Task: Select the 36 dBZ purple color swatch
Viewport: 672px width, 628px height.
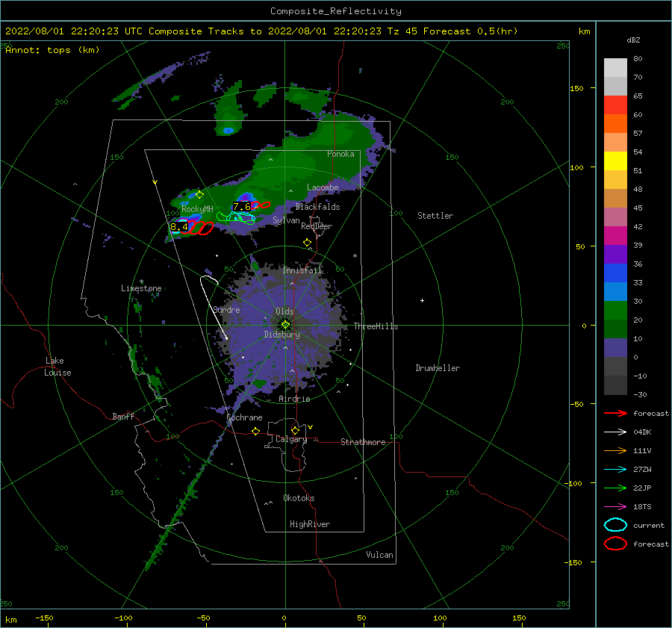Action: tap(615, 254)
